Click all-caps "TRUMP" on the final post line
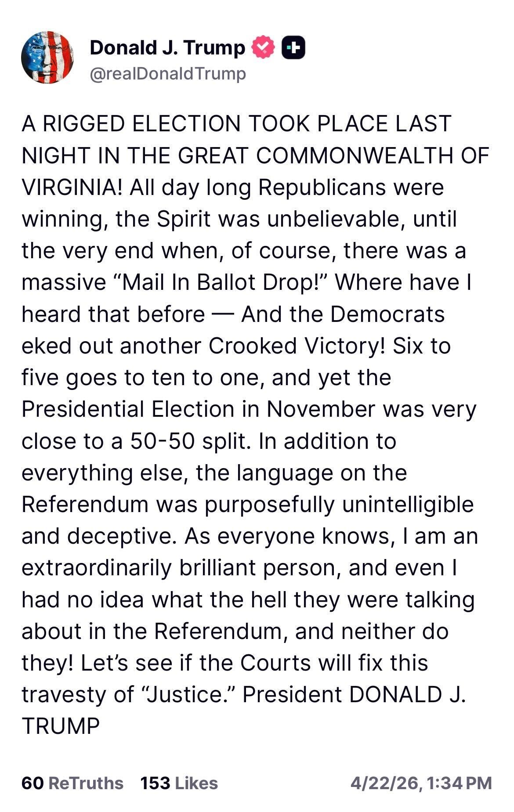The image size is (514, 812). [x=61, y=726]
